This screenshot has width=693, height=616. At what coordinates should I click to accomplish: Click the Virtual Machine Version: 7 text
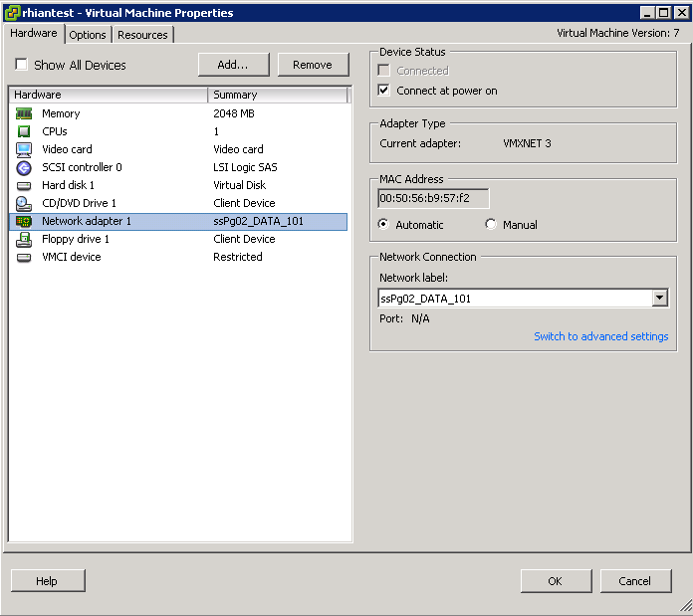coord(618,33)
